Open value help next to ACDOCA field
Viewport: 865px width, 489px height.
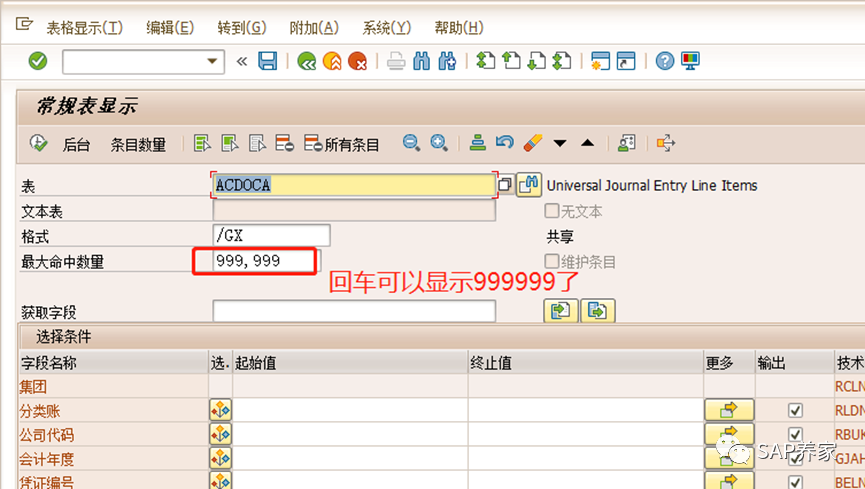pyautogui.click(x=505, y=185)
